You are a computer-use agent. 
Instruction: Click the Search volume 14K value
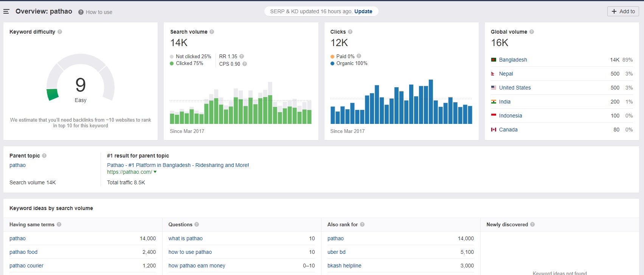pyautogui.click(x=179, y=43)
